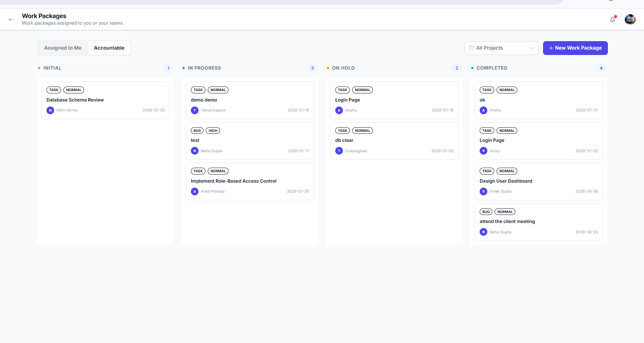The height and width of the screenshot is (343, 644).
Task: Click the ON HOLD column header
Action: point(343,68)
